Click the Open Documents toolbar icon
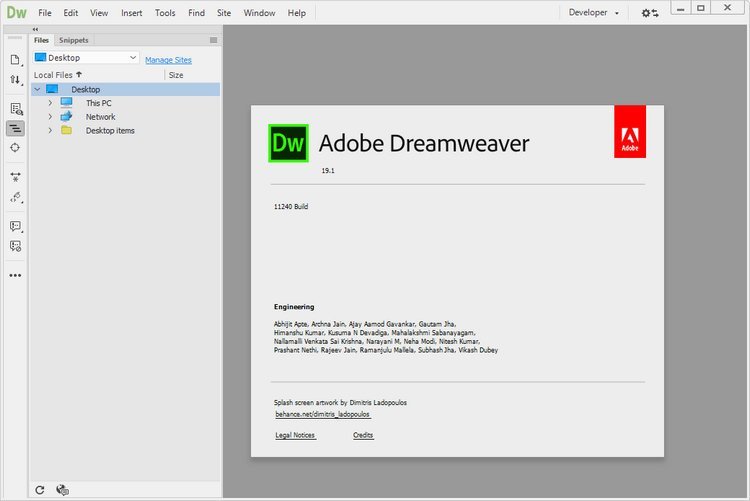Image resolution: width=750 pixels, height=501 pixels. pos(15,59)
